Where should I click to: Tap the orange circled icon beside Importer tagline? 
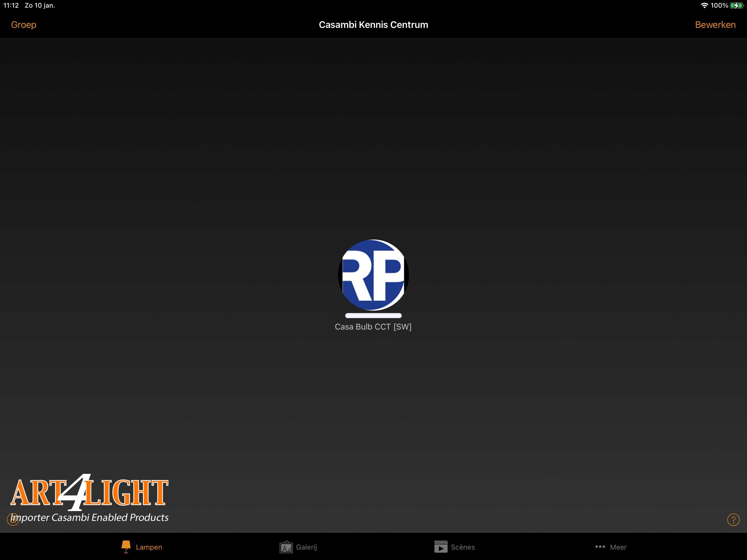point(13,520)
